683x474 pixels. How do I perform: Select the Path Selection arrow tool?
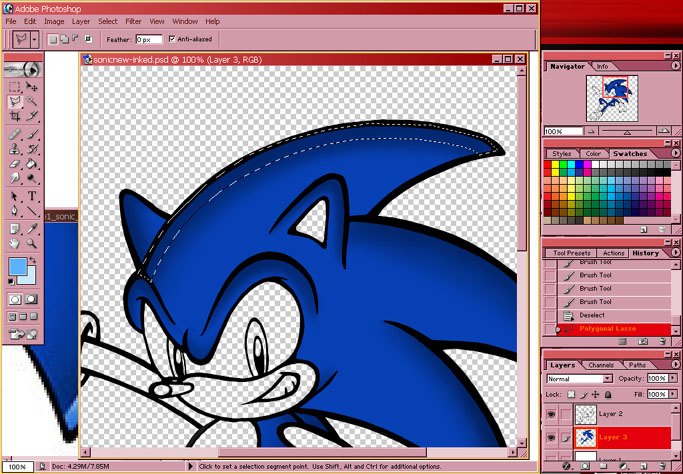pos(15,196)
